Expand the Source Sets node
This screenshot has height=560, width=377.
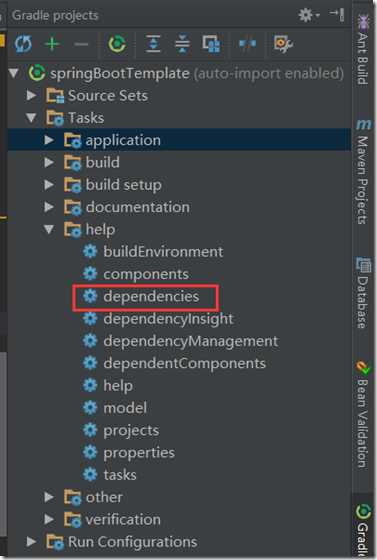31,95
